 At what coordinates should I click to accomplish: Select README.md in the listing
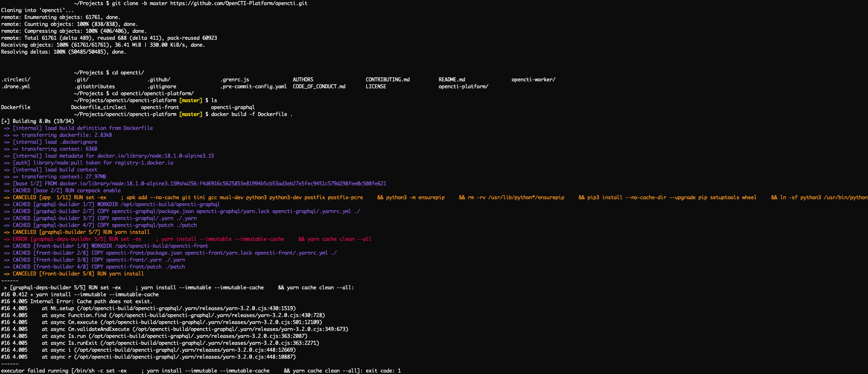pyautogui.click(x=452, y=80)
